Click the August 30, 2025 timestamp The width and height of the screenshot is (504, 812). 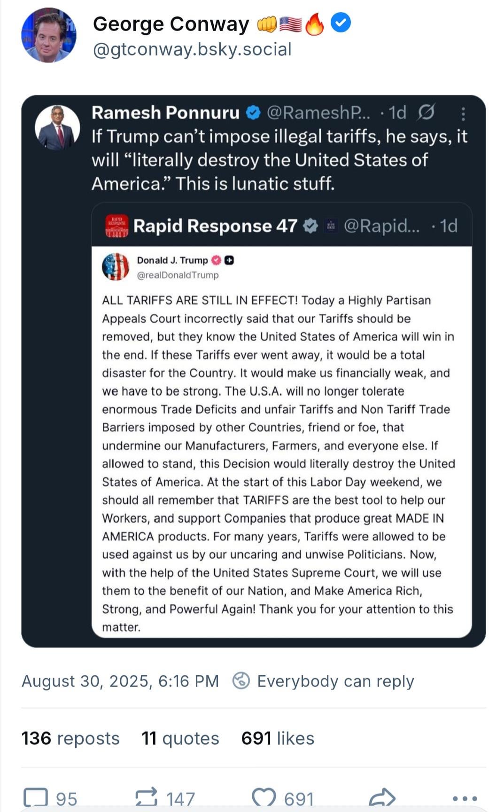pyautogui.click(x=120, y=681)
